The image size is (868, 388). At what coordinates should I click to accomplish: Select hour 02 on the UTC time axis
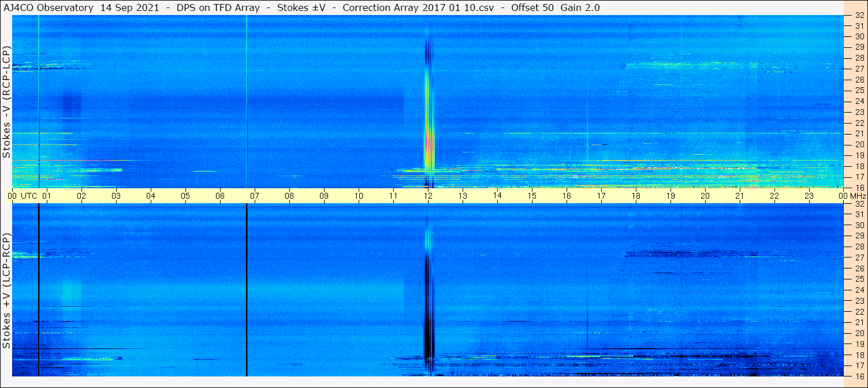tap(81, 196)
